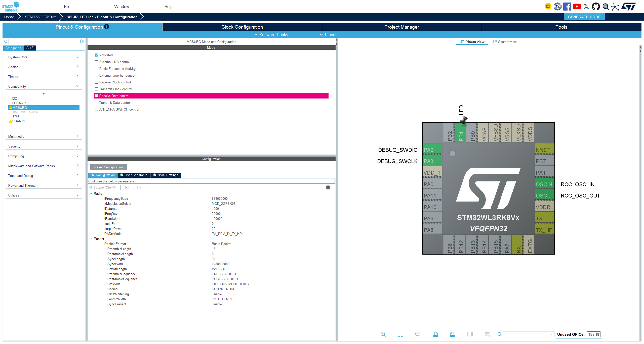Open the Pinout dropdown menu
Image resolution: width=644 pixels, height=344 pixels.
click(x=328, y=35)
